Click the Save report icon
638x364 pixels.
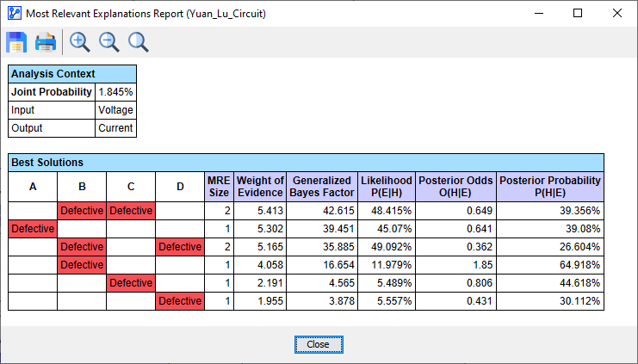click(17, 42)
